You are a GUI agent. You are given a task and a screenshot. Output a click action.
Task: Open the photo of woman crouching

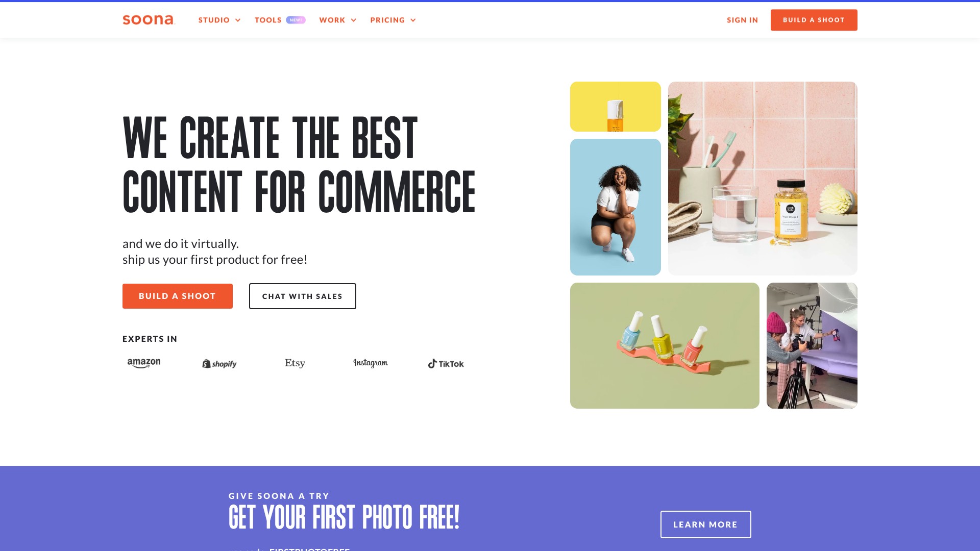coord(616,207)
